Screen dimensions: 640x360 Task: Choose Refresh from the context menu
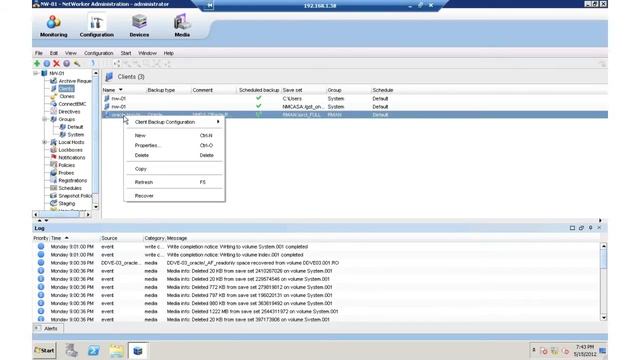(175, 182)
